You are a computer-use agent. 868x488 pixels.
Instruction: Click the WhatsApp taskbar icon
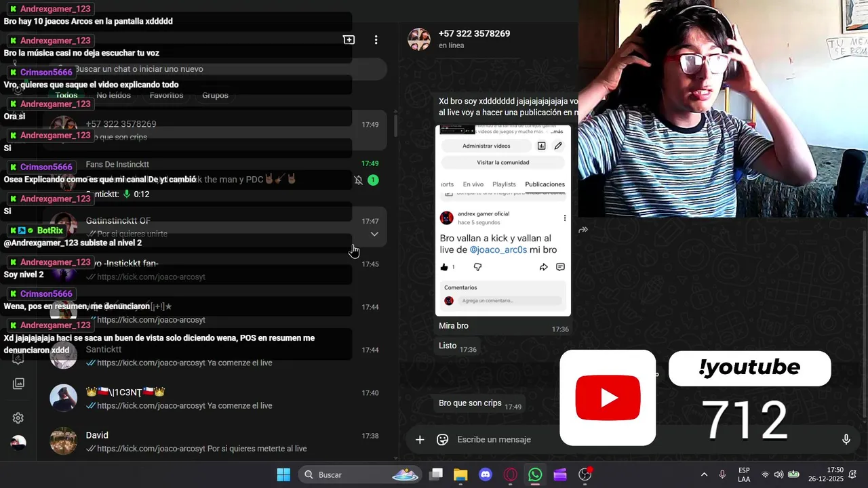pyautogui.click(x=535, y=475)
